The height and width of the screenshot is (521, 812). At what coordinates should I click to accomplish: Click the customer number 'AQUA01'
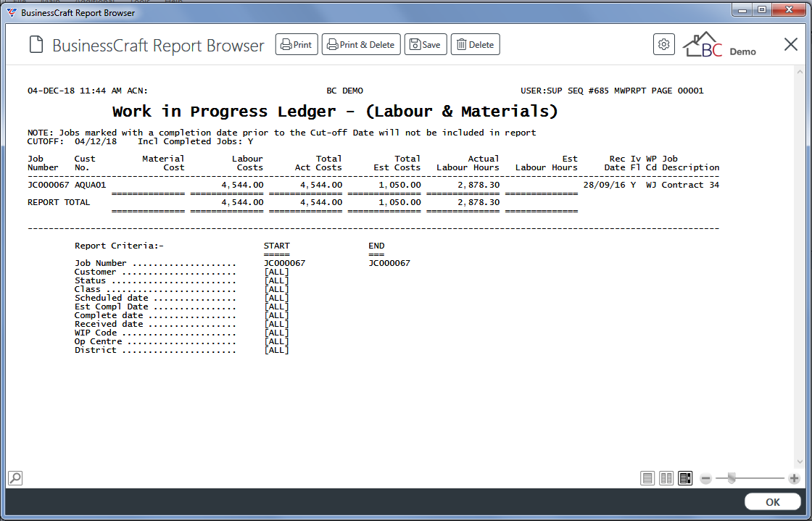click(90, 185)
